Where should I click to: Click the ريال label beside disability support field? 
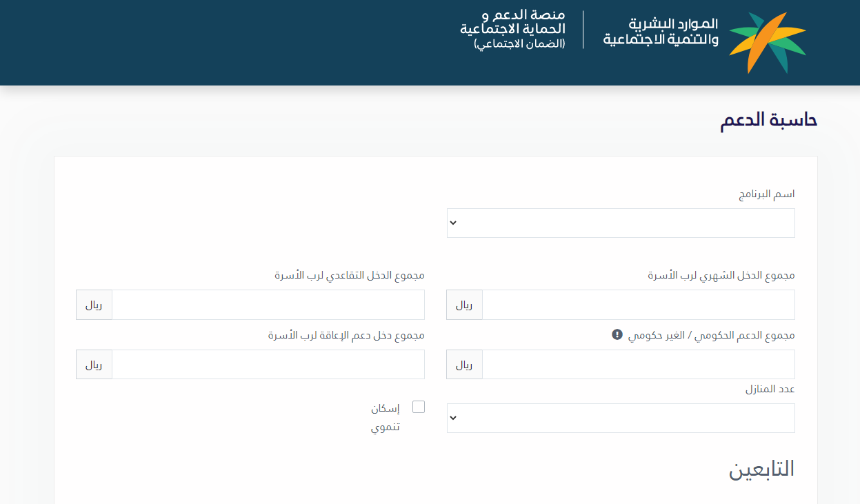(94, 364)
